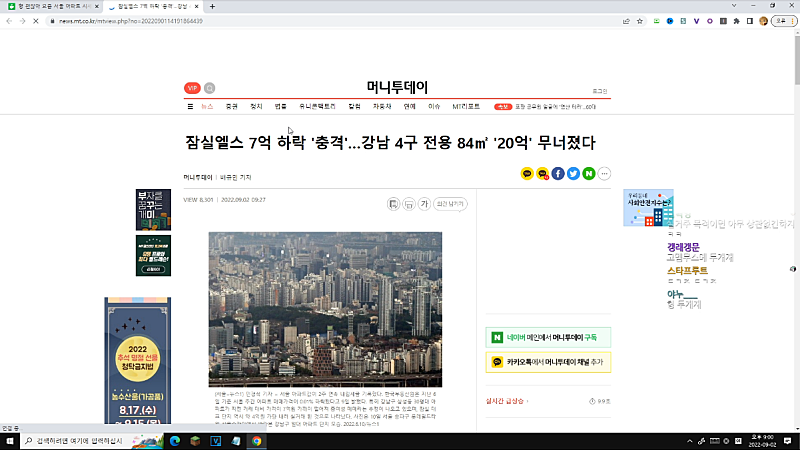The image size is (800, 450).
Task: Open more sharing options ellipsis button
Action: pos(604,174)
